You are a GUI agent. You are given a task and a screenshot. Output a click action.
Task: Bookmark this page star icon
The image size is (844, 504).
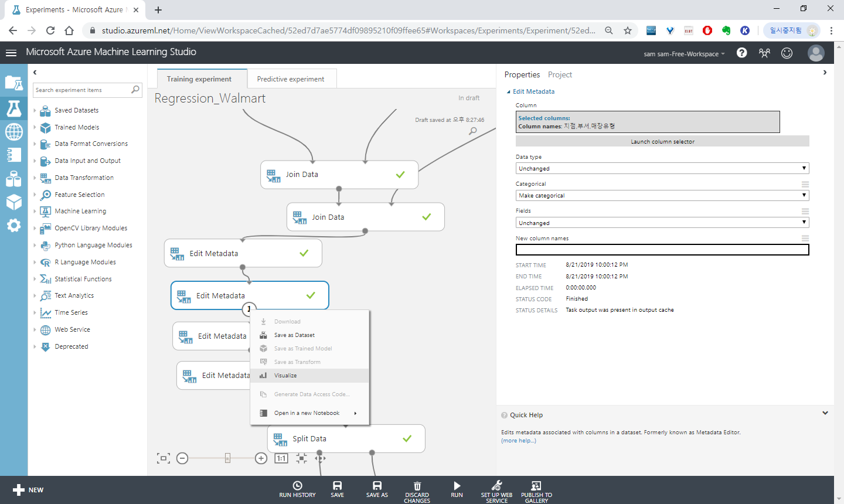(628, 30)
